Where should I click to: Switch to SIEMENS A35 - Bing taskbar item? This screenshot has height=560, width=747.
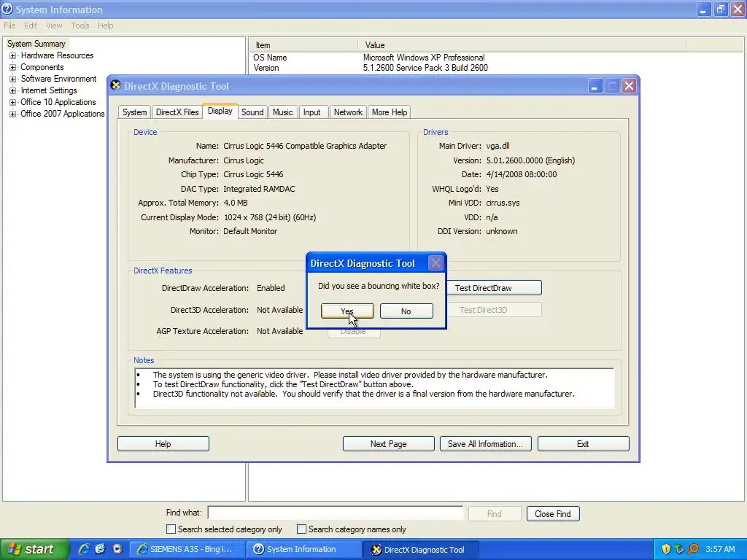[x=187, y=550]
